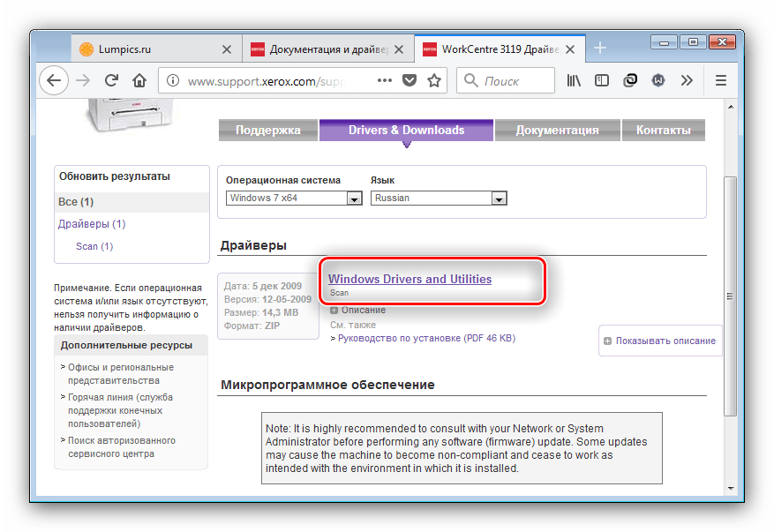Save the page to Pocket
The image size is (774, 532).
click(410, 81)
